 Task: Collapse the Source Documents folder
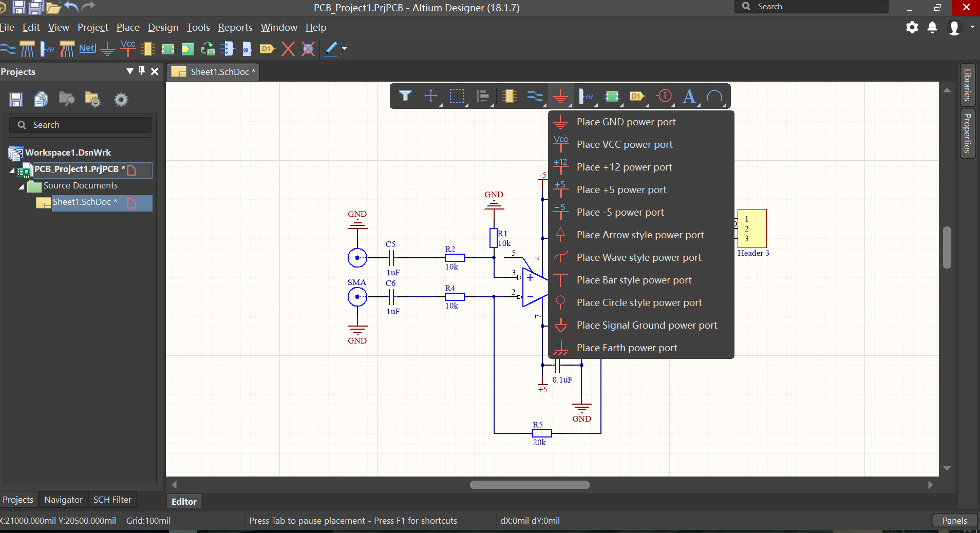pyautogui.click(x=21, y=187)
